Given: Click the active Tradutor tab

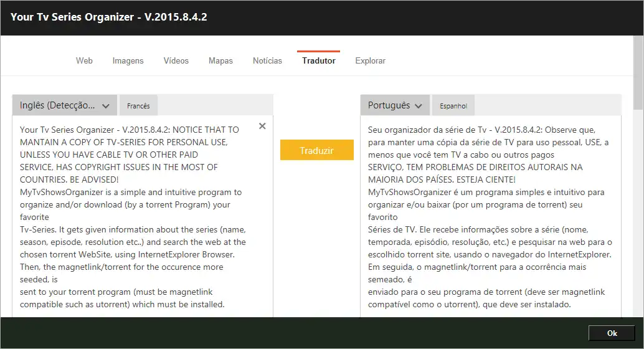Looking at the screenshot, I should click(319, 61).
